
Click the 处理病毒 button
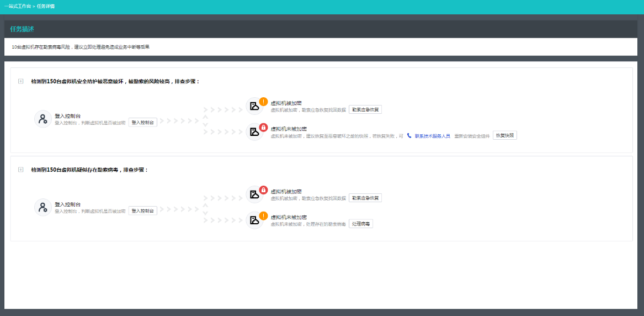point(361,224)
